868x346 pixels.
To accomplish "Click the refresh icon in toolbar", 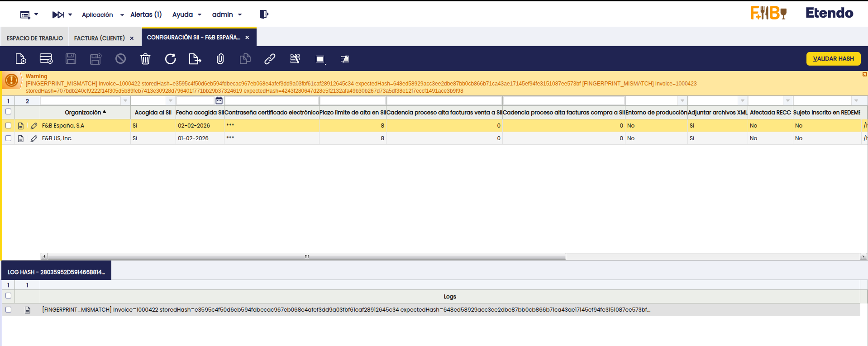I will (170, 59).
